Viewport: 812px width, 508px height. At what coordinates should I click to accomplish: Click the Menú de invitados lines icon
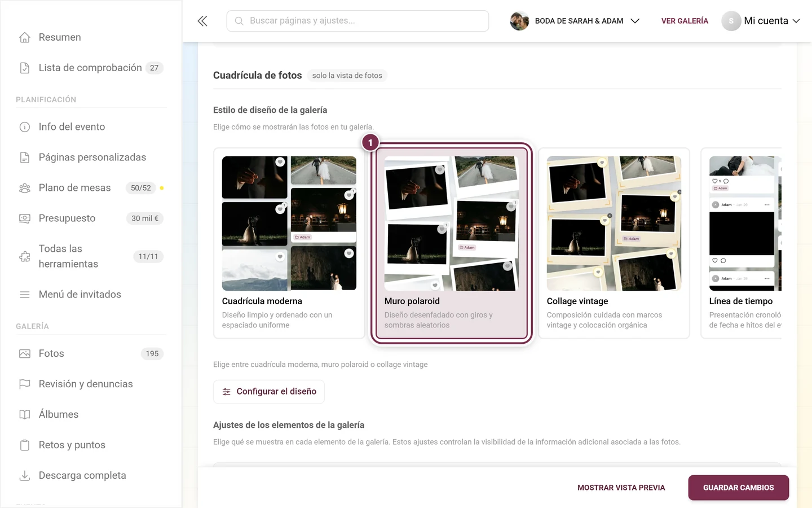[25, 295]
